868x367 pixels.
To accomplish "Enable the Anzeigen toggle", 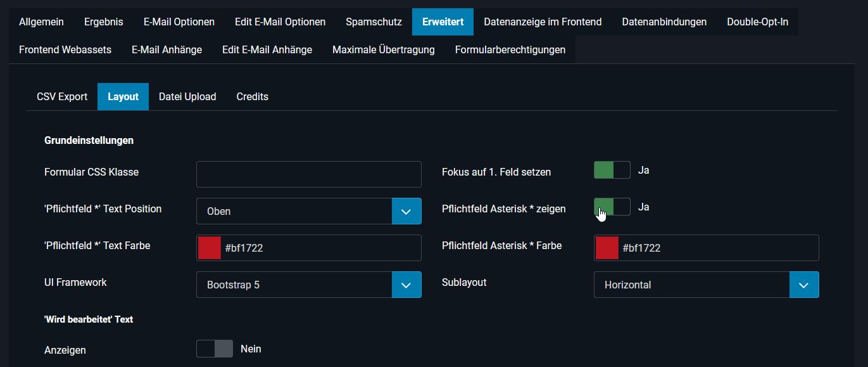I will (214, 348).
